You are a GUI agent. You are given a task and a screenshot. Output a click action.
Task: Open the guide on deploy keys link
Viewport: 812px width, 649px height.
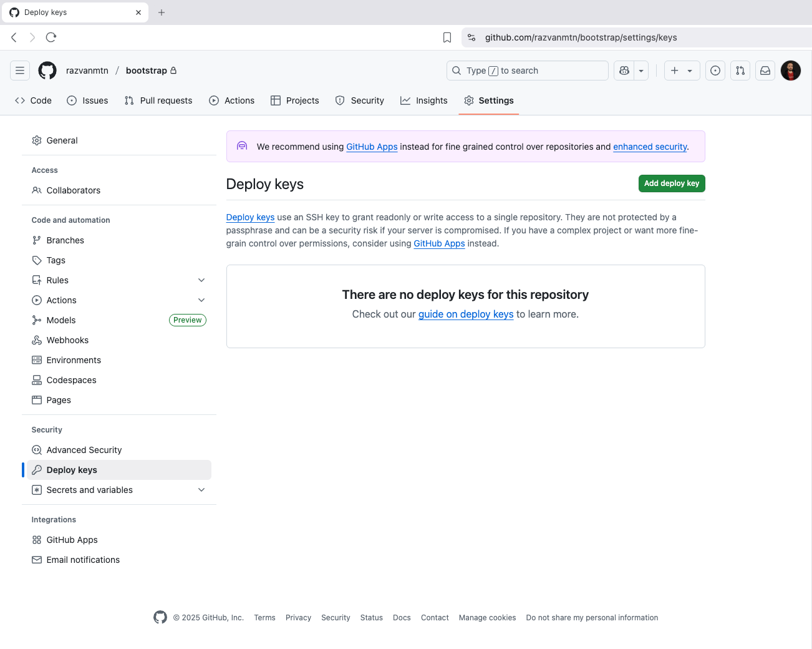(x=466, y=315)
